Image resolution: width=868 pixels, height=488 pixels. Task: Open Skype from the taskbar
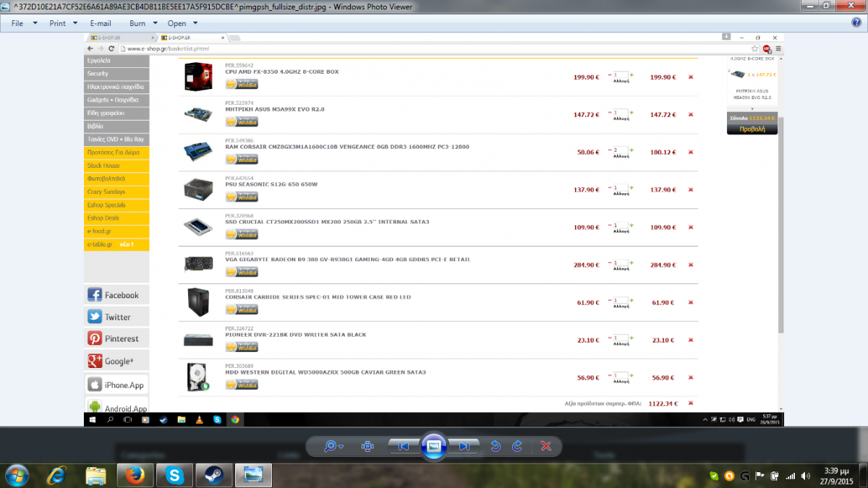pyautogui.click(x=174, y=475)
